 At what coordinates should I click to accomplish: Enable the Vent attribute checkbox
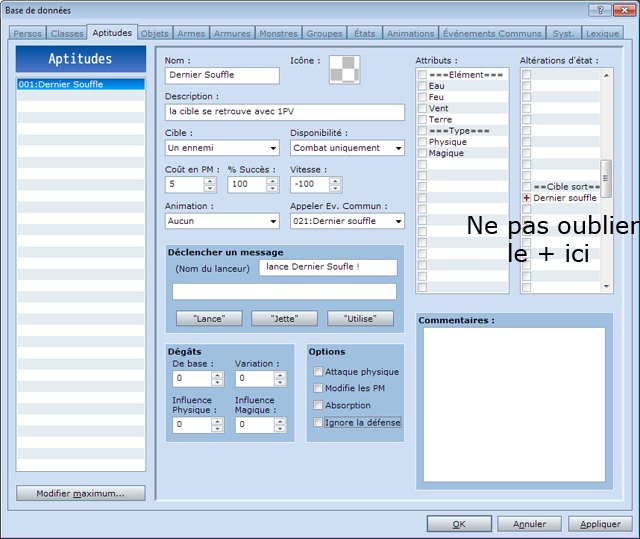(x=422, y=108)
